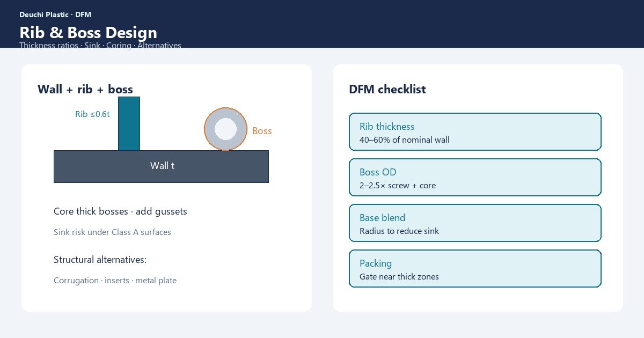Click the orange 'Boss' label
The width and height of the screenshot is (644, 338).
pyautogui.click(x=262, y=131)
